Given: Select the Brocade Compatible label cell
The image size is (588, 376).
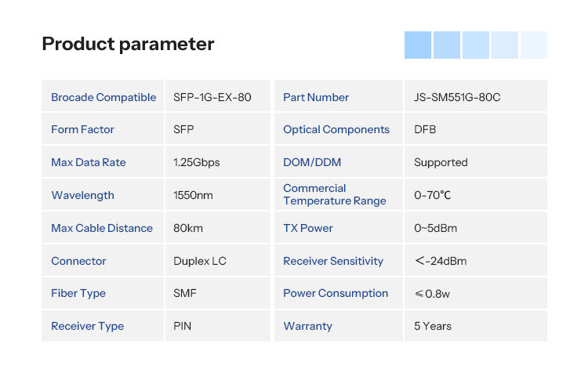Looking at the screenshot, I should [103, 97].
